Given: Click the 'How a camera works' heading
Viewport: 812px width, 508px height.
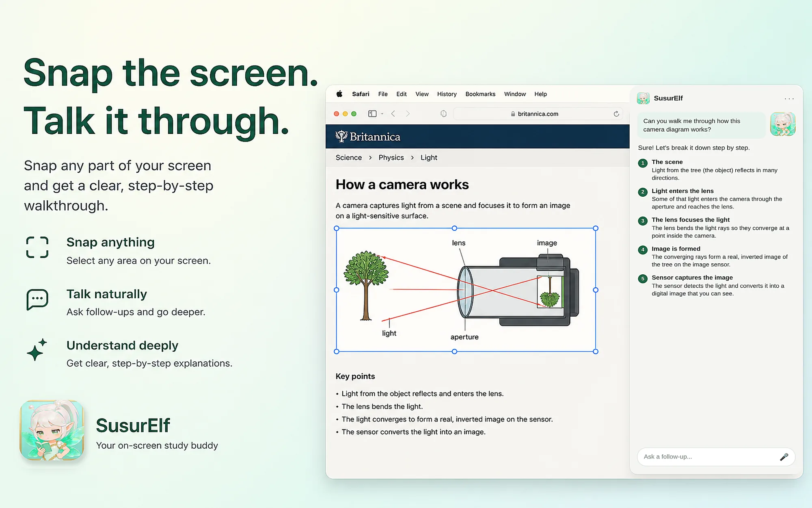Looking at the screenshot, I should click(x=402, y=185).
